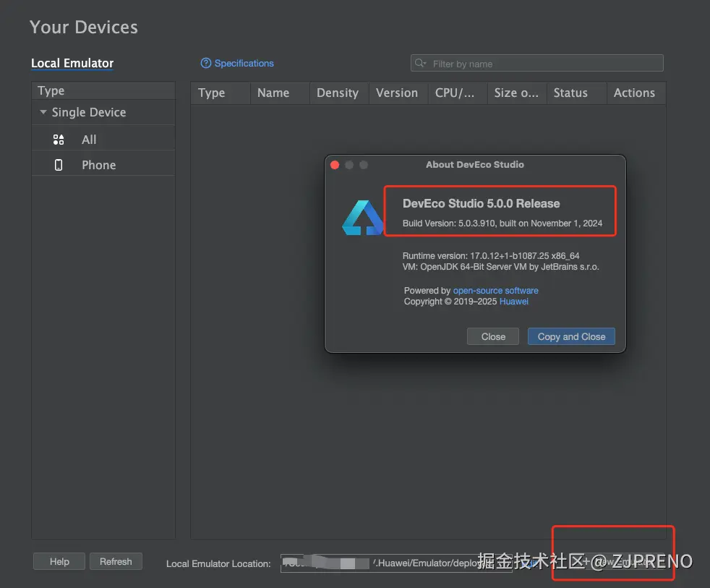
Task: Click the Refresh button
Action: click(x=116, y=561)
